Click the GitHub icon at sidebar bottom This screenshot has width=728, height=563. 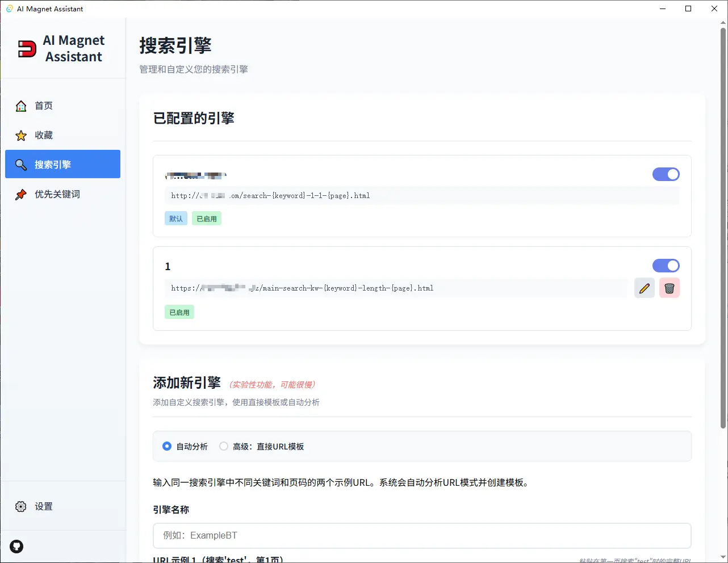click(x=16, y=546)
